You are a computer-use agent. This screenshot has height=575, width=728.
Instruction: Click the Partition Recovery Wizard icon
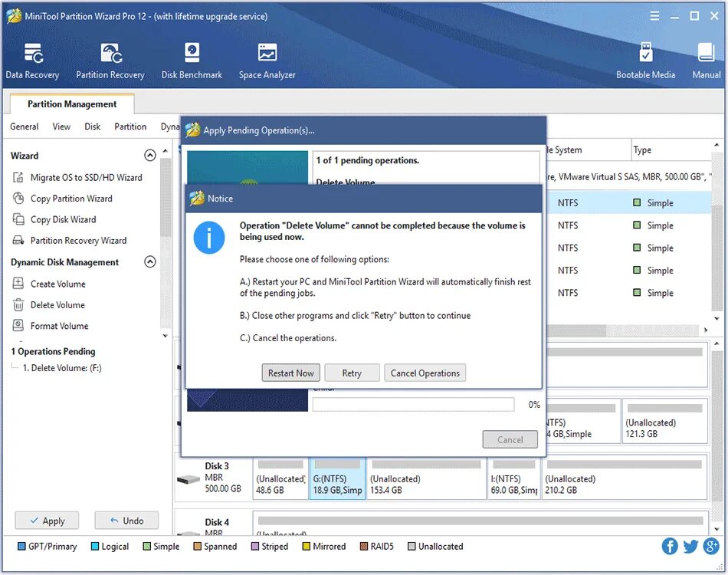pos(18,240)
